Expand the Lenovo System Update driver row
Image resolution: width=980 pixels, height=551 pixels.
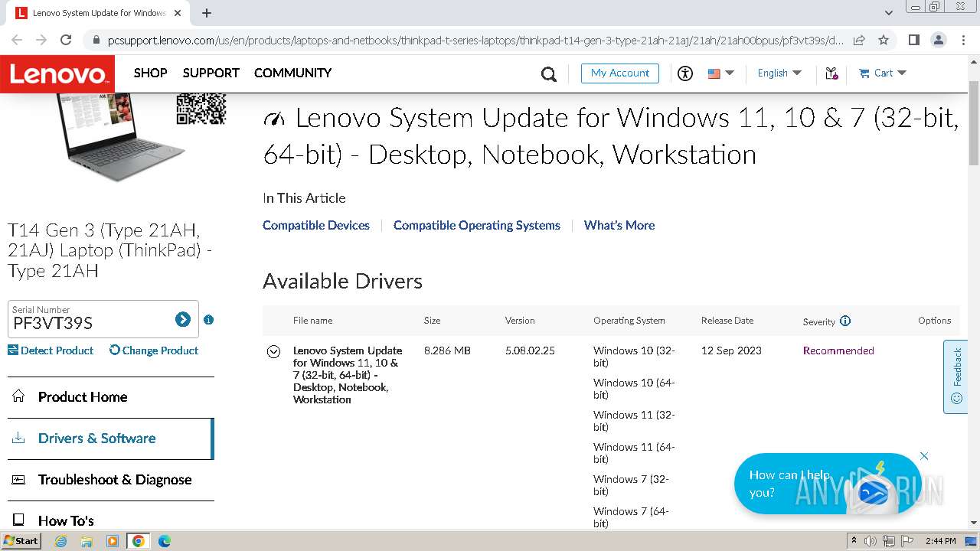(x=273, y=352)
